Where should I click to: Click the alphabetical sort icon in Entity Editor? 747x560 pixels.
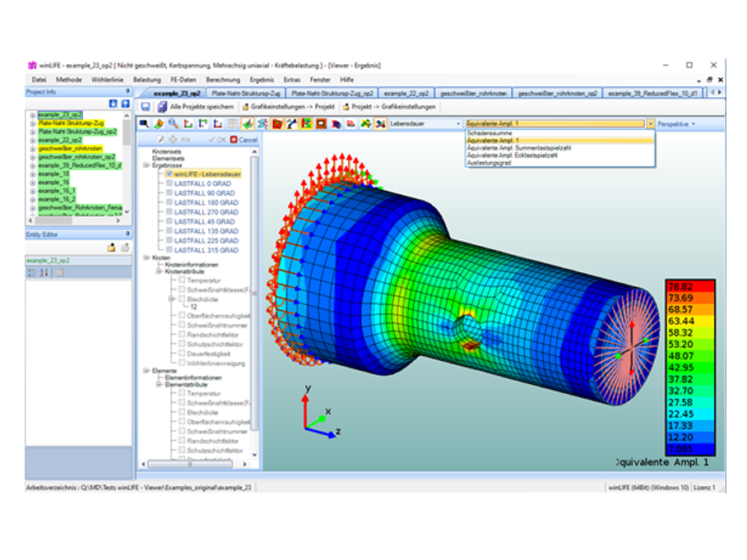(44, 272)
